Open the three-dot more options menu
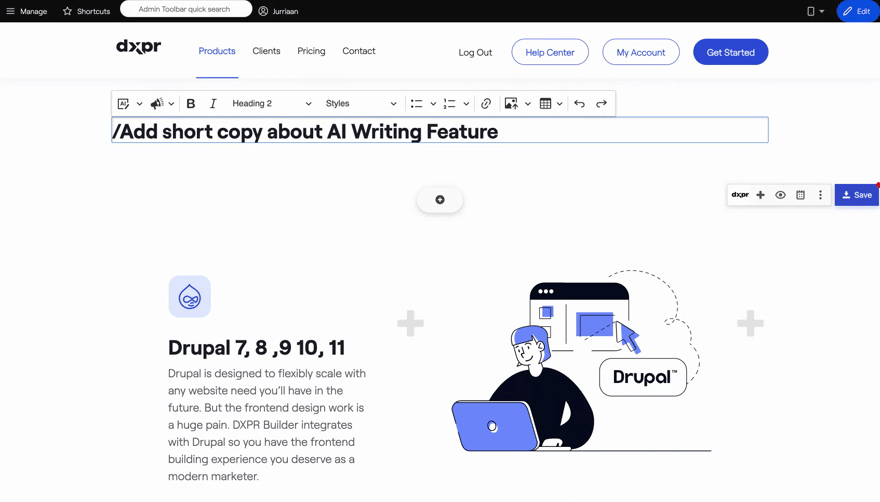This screenshot has width=880, height=502. coord(821,195)
